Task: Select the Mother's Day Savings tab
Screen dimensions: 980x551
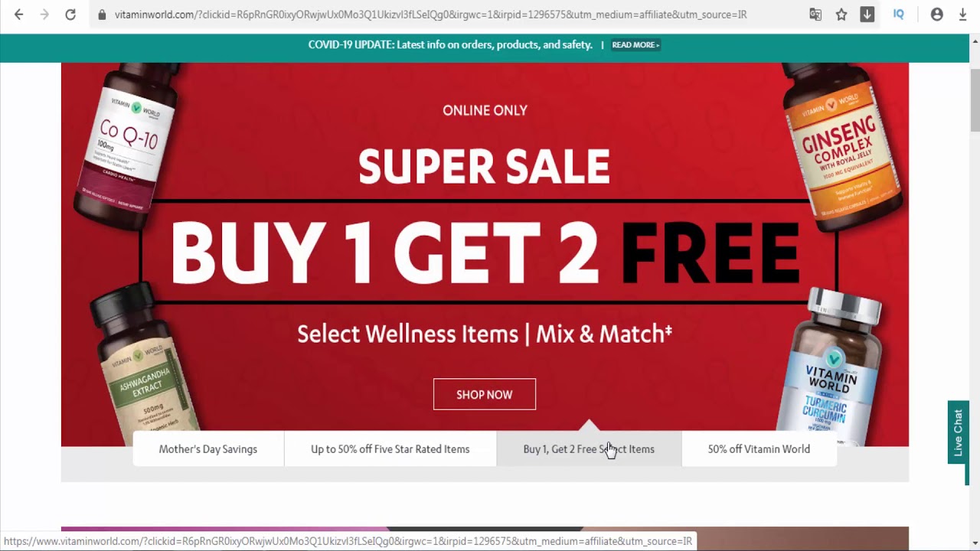Action: [x=208, y=449]
